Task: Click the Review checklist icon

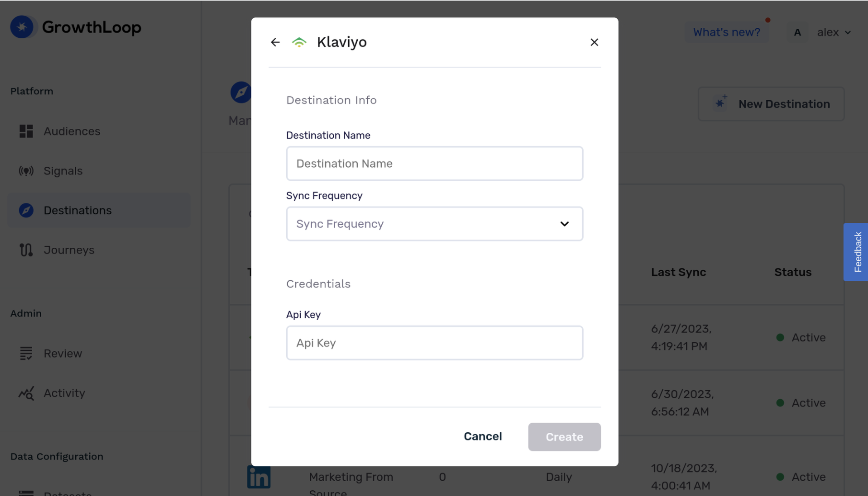Action: (26, 353)
